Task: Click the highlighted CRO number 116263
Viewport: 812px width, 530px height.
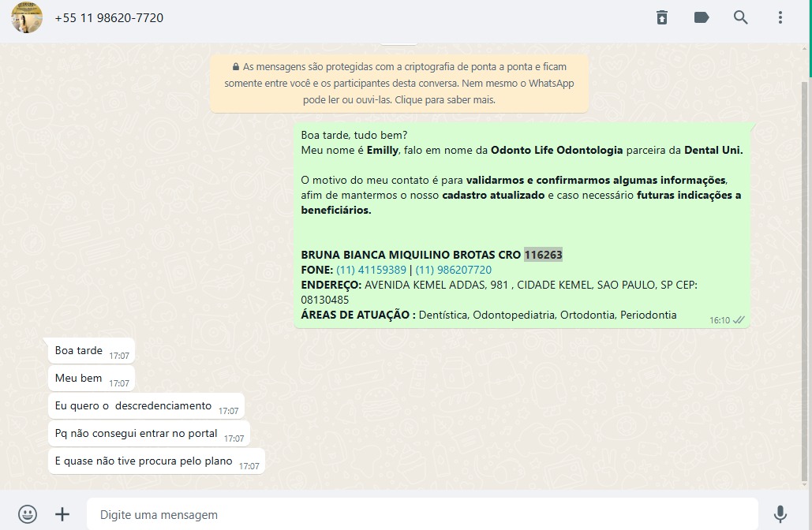Action: click(x=543, y=255)
